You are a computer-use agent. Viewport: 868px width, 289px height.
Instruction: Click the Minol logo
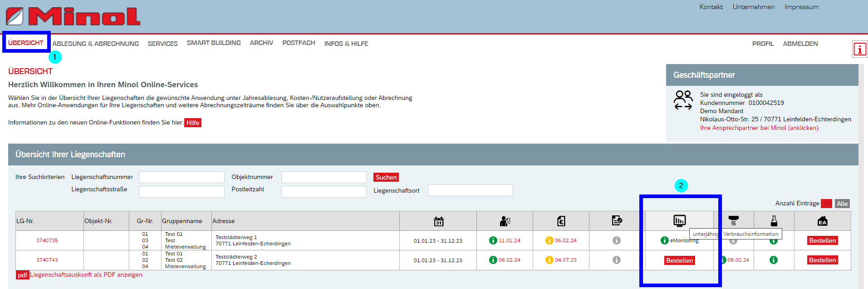[x=73, y=17]
